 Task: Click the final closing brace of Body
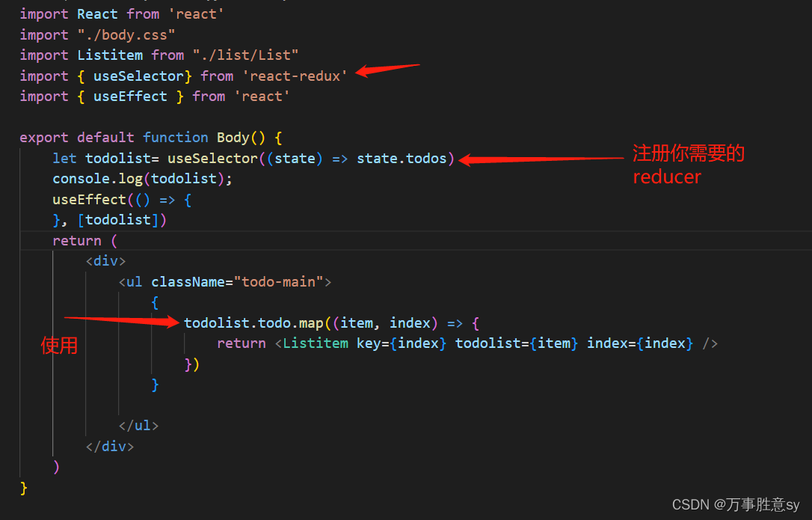click(x=24, y=488)
